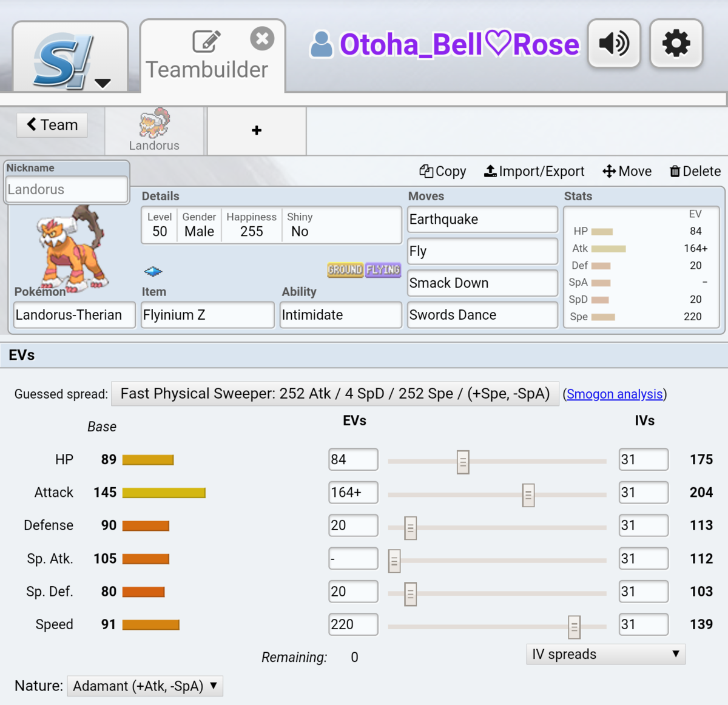Screen dimensions: 728x705
Task: Go back with the Team button
Action: point(52,125)
